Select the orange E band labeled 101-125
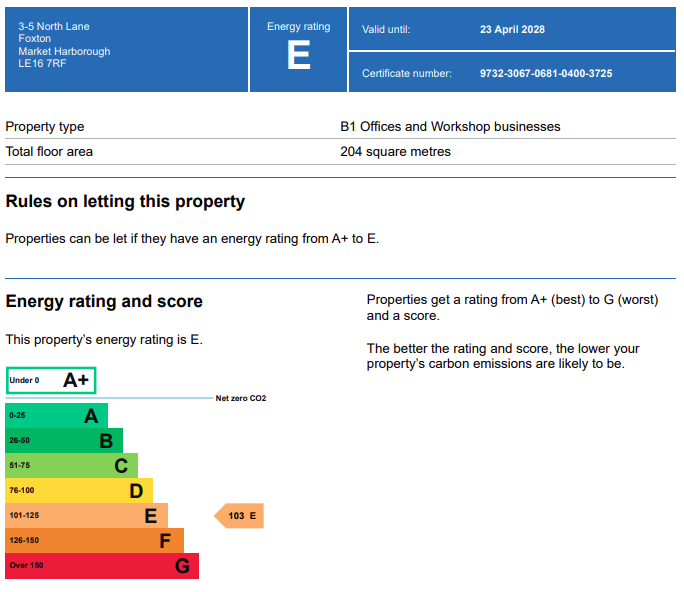Image resolution: width=684 pixels, height=592 pixels. tap(86, 516)
